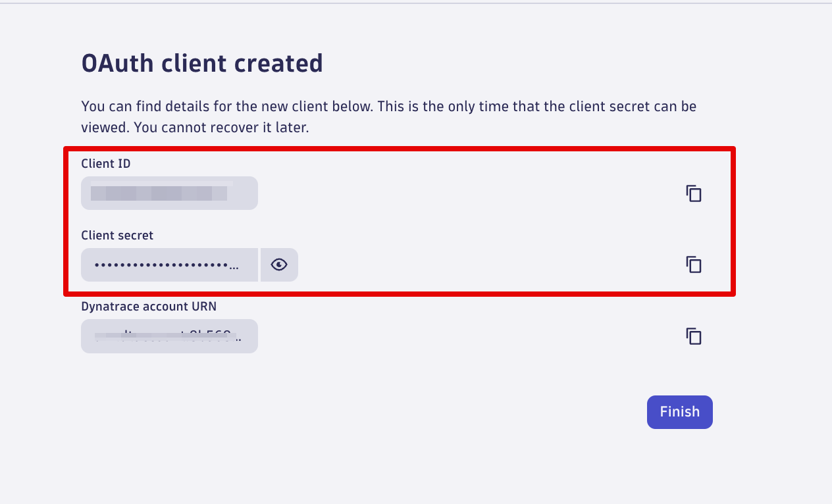Viewport: 832px width, 504px height.
Task: Select the Client ID value field
Action: (169, 193)
